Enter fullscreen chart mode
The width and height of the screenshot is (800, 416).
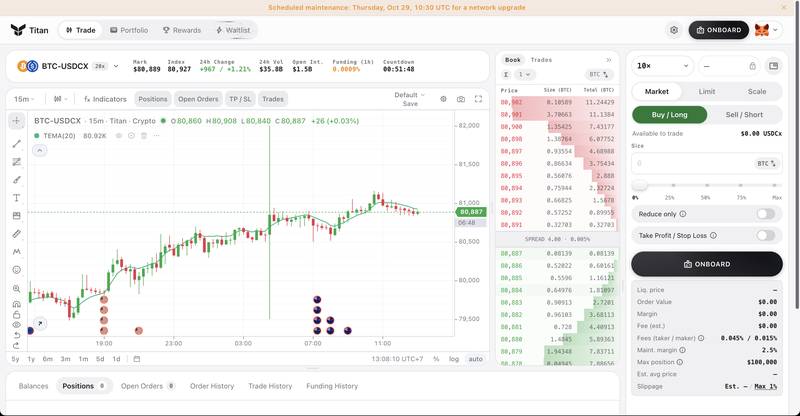(x=478, y=99)
